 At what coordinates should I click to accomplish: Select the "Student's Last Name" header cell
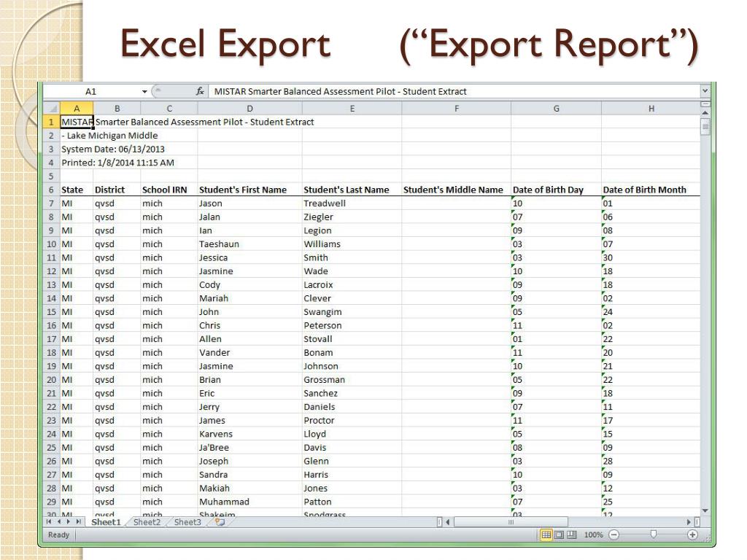click(x=352, y=190)
